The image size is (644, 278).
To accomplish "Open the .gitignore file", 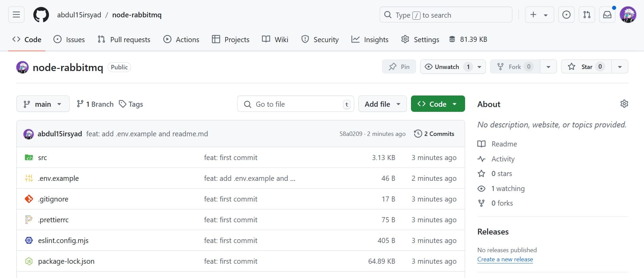I will coord(53,199).
